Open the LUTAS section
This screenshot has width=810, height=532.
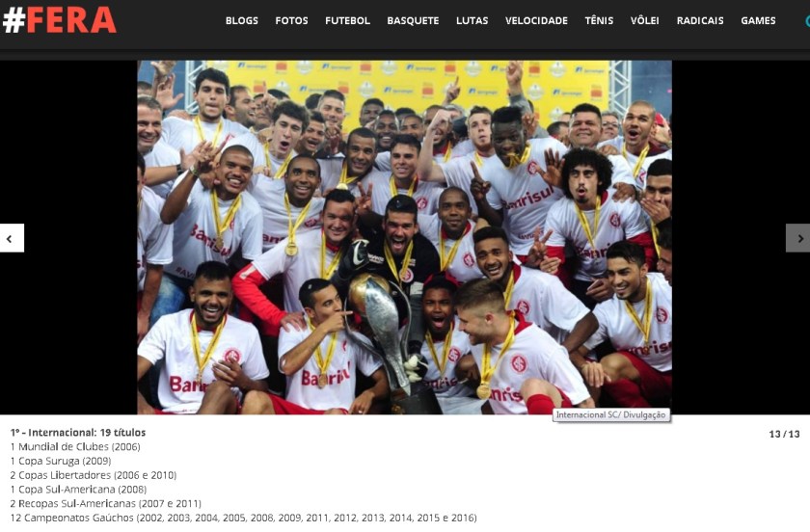click(x=472, y=20)
